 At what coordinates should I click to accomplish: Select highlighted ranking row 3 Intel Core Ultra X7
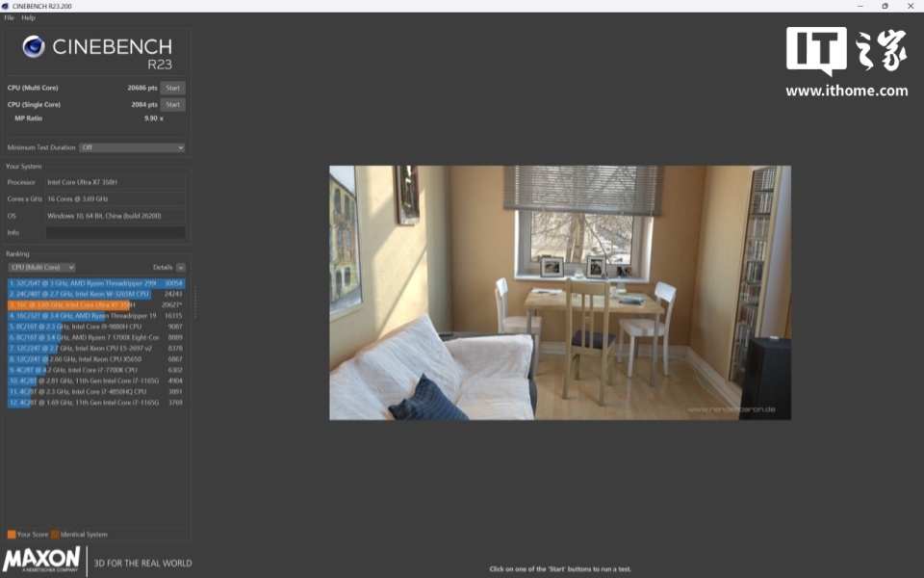click(x=96, y=305)
